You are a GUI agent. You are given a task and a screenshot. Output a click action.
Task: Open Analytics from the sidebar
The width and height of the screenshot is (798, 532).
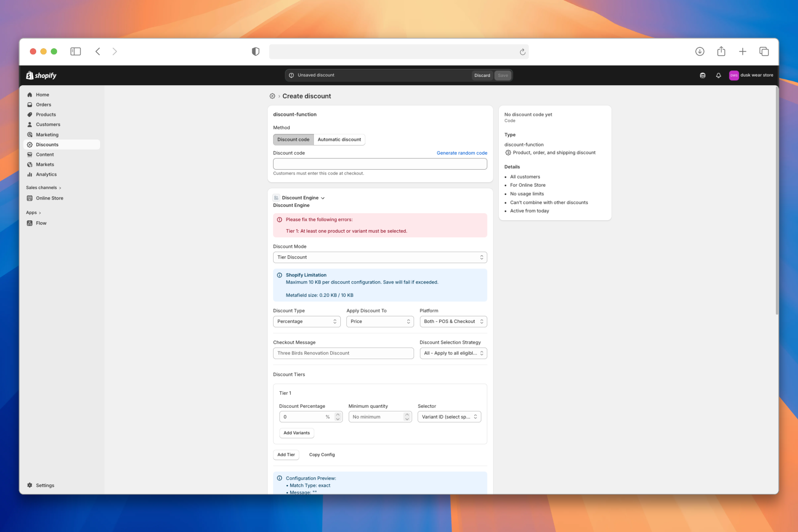[46, 174]
